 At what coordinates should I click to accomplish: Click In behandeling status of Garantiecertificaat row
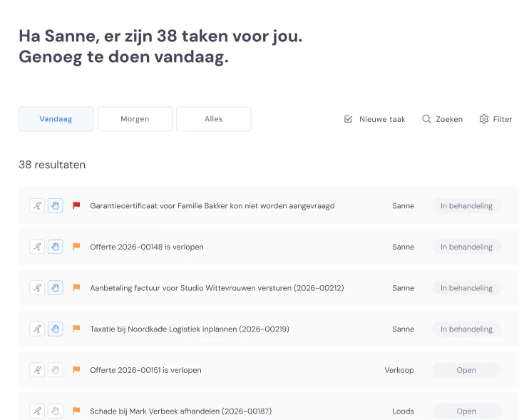coord(466,206)
